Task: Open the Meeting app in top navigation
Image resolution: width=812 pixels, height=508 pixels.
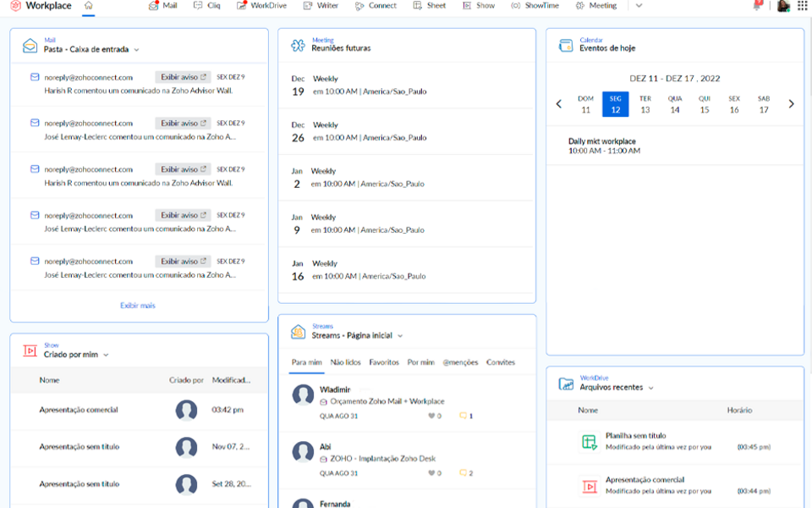Action: [x=596, y=6]
